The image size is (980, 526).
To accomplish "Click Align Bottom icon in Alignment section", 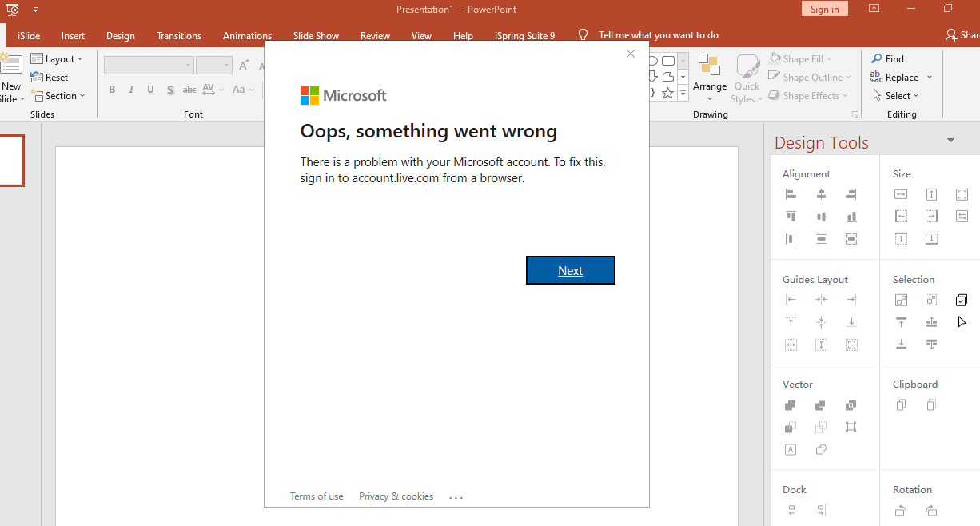I will coord(851,217).
